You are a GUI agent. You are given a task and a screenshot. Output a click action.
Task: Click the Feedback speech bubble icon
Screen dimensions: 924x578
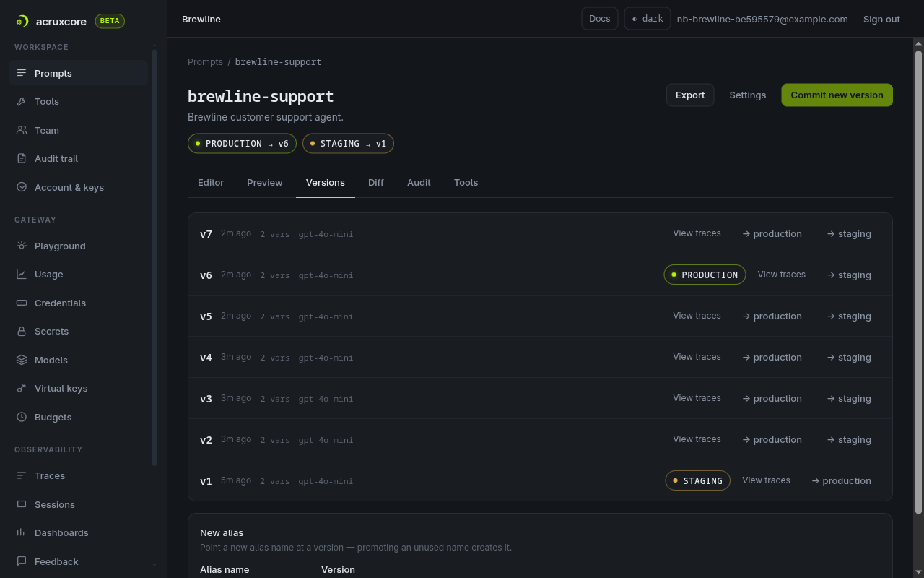(x=22, y=561)
